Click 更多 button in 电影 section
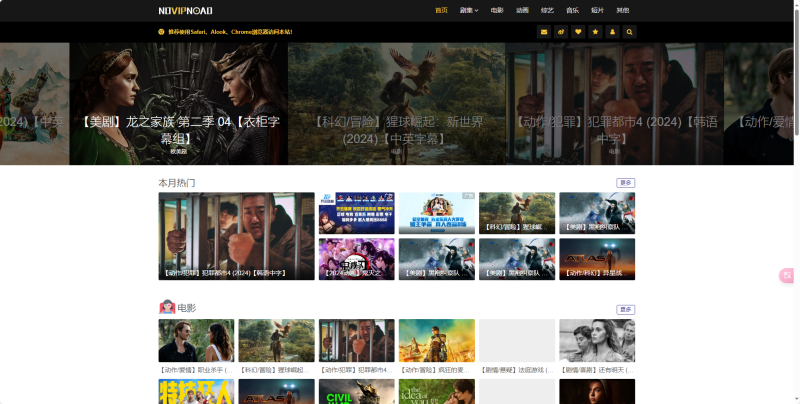Screen dimensions: 800x404 pyautogui.click(x=625, y=310)
